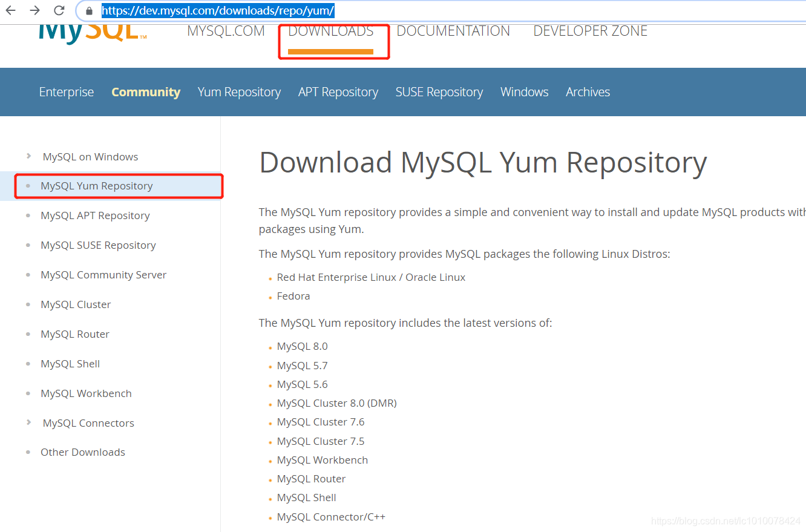Click the padlock site security icon
This screenshot has height=532, width=806.
[x=89, y=11]
